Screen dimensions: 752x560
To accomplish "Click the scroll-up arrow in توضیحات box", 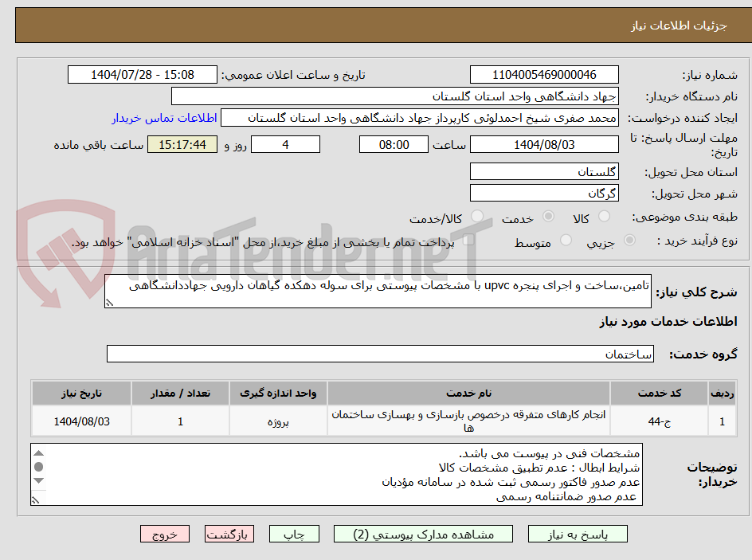I will tap(38, 453).
